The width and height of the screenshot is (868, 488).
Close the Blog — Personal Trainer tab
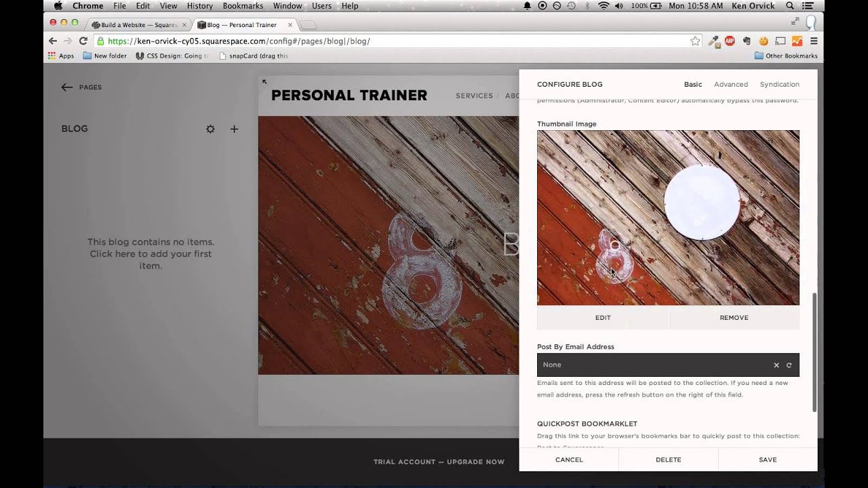[x=290, y=25]
